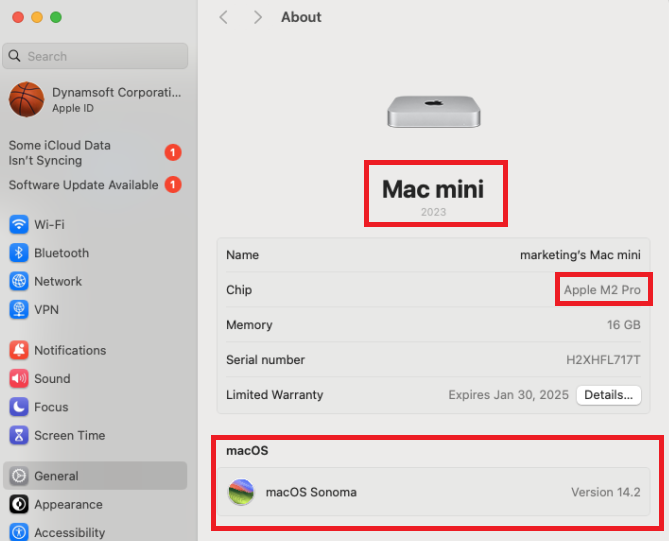Open the Dynamsoft Corporation Apple ID account

pyautogui.click(x=95, y=99)
